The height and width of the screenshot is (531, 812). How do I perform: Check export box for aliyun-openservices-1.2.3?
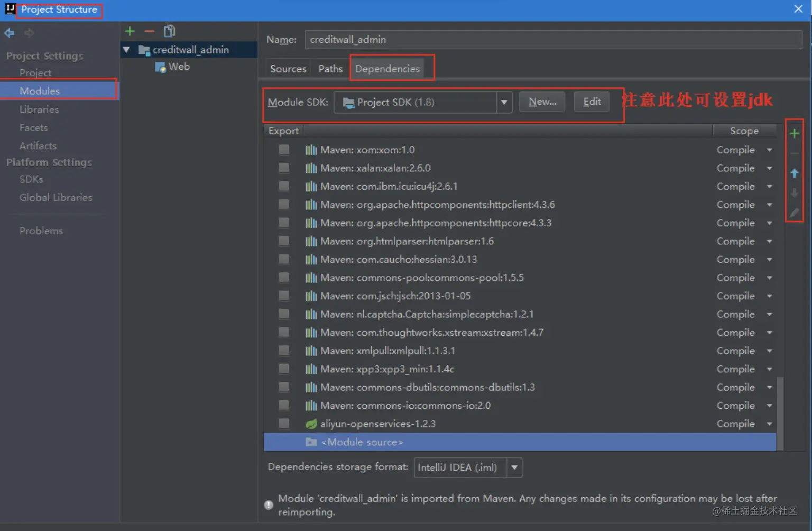point(284,424)
